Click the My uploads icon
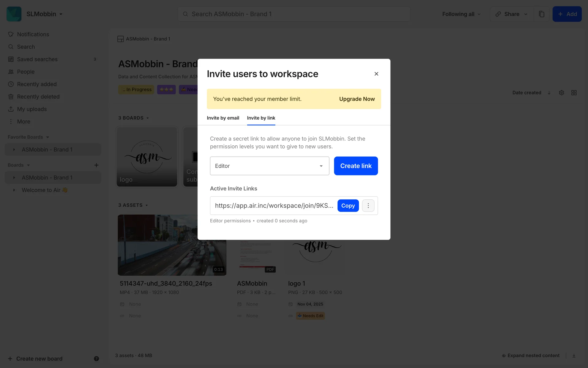The image size is (588, 368). [x=11, y=109]
